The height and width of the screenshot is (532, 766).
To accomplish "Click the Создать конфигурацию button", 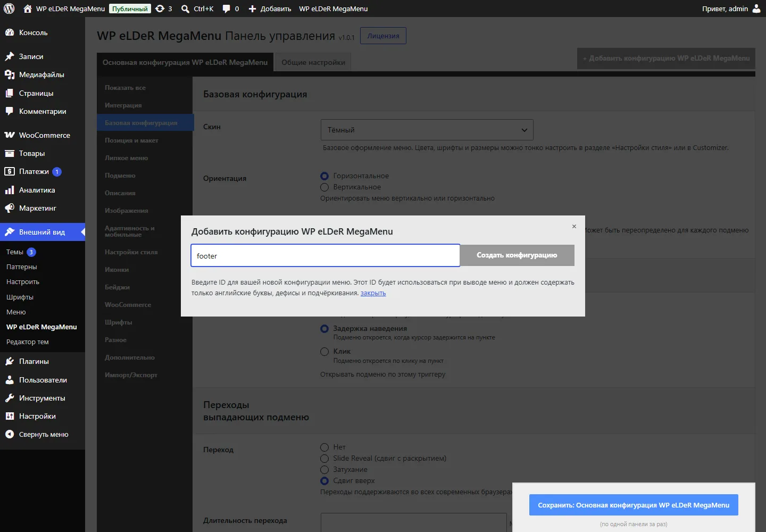I will click(x=517, y=255).
